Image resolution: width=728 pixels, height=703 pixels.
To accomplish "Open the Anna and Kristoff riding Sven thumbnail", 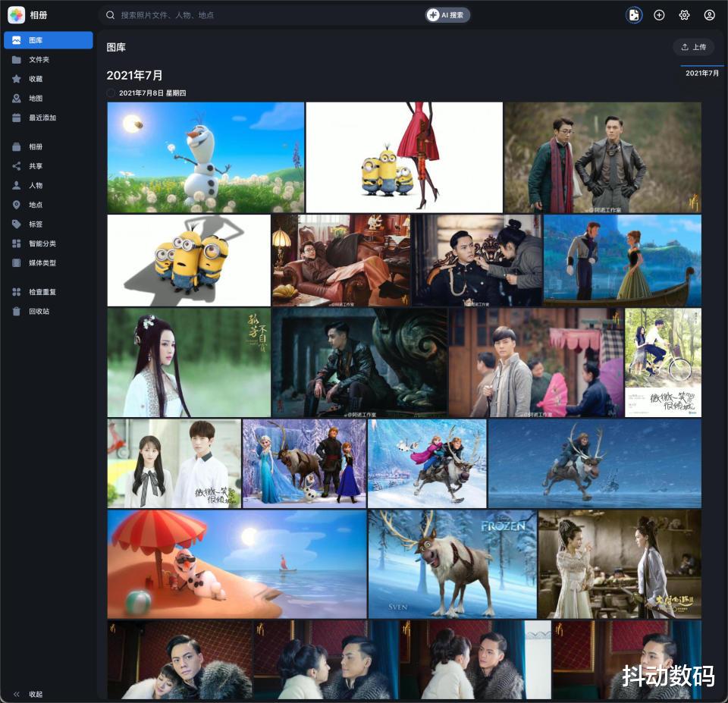I will [427, 463].
